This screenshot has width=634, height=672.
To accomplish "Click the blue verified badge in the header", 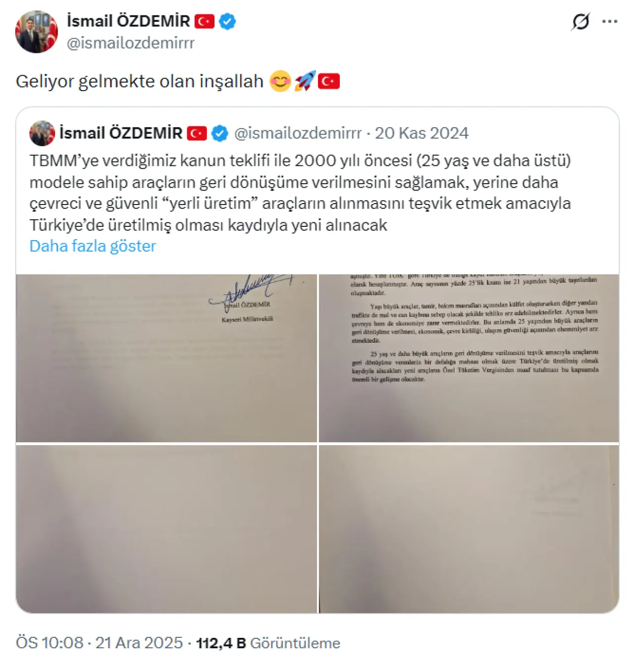I will pyautogui.click(x=227, y=21).
